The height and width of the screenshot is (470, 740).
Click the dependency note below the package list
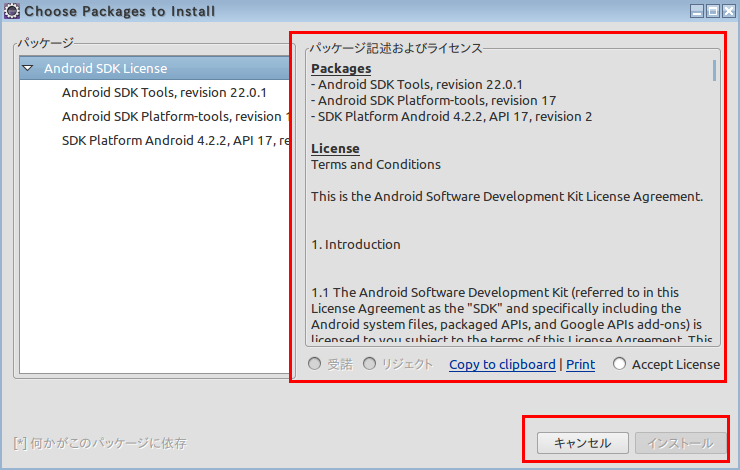point(100,442)
